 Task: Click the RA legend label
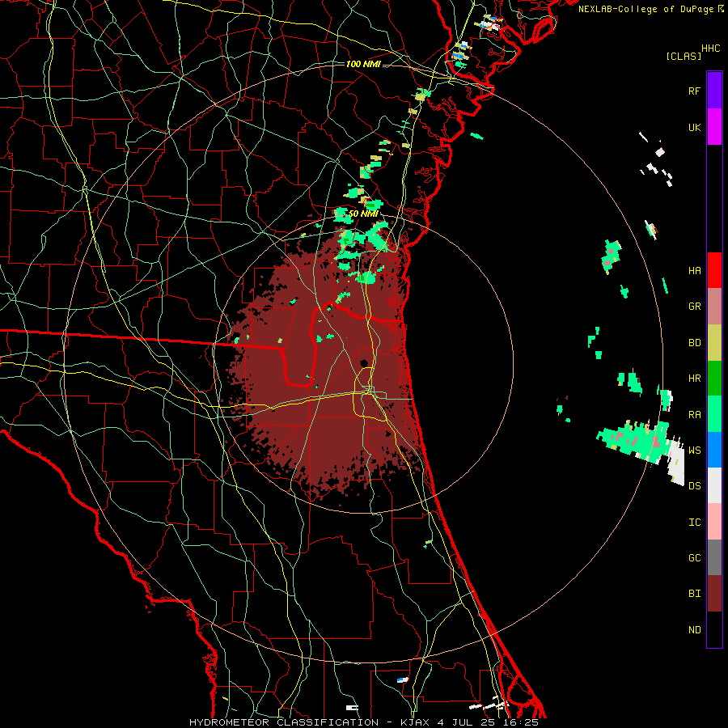(694, 415)
